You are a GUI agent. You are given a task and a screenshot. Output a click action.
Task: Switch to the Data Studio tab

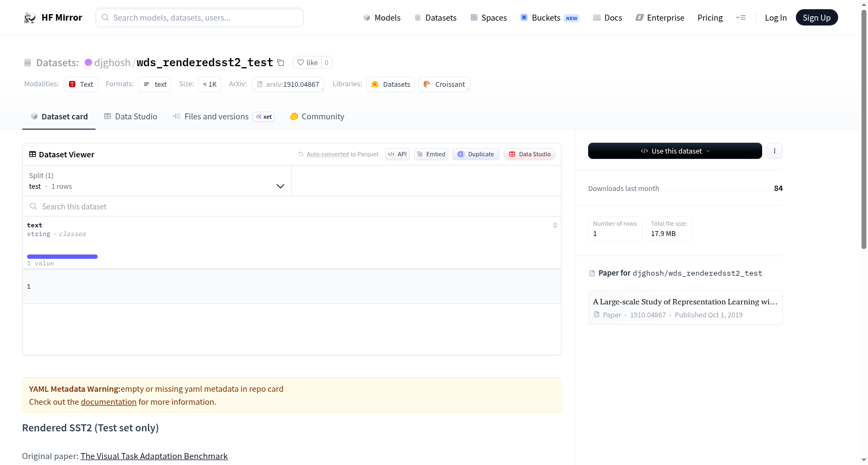[x=131, y=117]
